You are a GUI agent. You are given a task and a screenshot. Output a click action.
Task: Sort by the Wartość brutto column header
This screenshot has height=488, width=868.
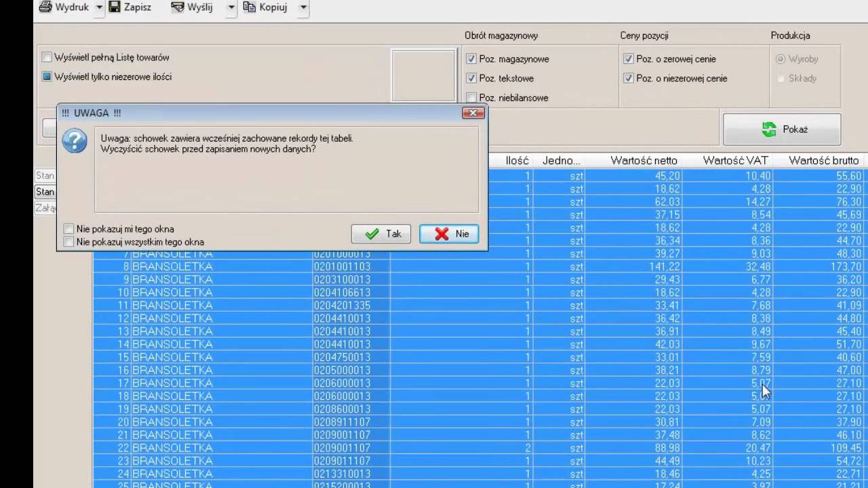point(823,161)
